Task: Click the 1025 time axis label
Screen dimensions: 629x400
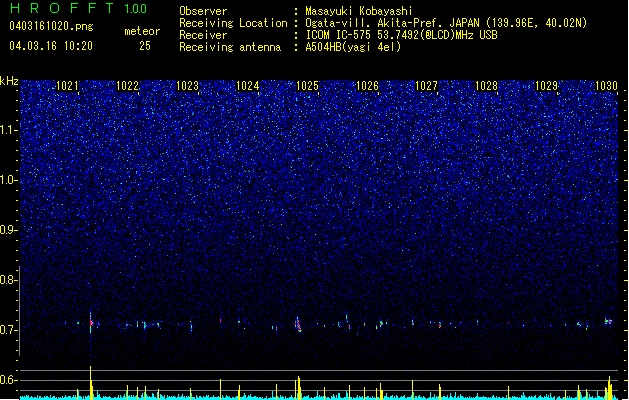Action: coord(307,86)
